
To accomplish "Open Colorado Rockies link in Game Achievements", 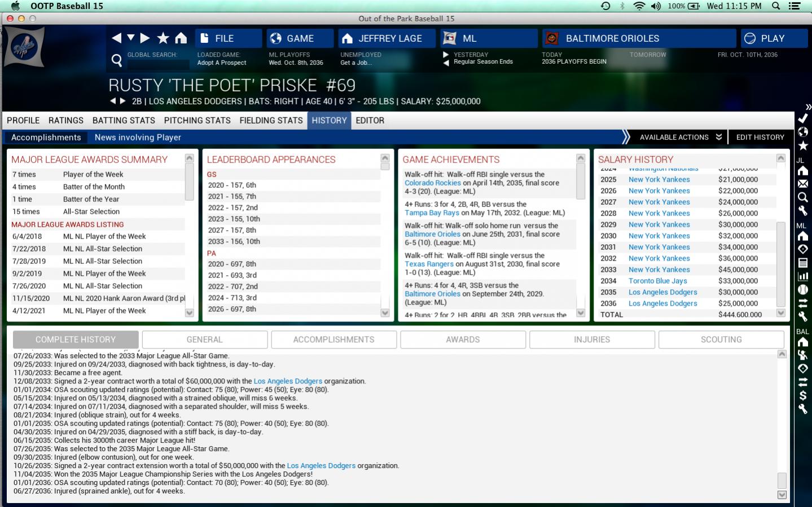I will [433, 183].
